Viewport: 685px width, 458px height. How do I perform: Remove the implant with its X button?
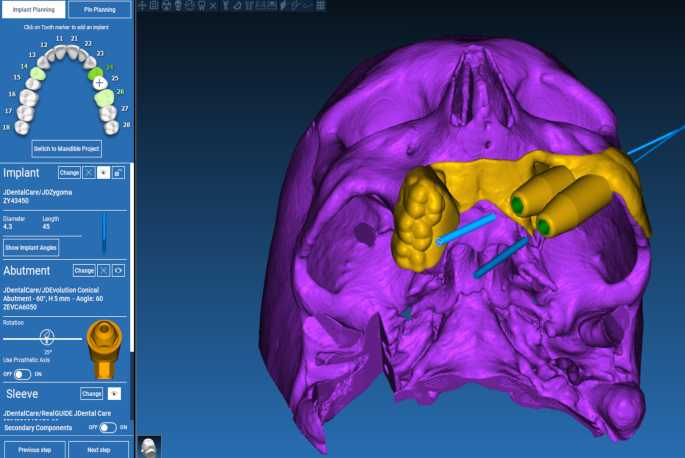tap(89, 173)
